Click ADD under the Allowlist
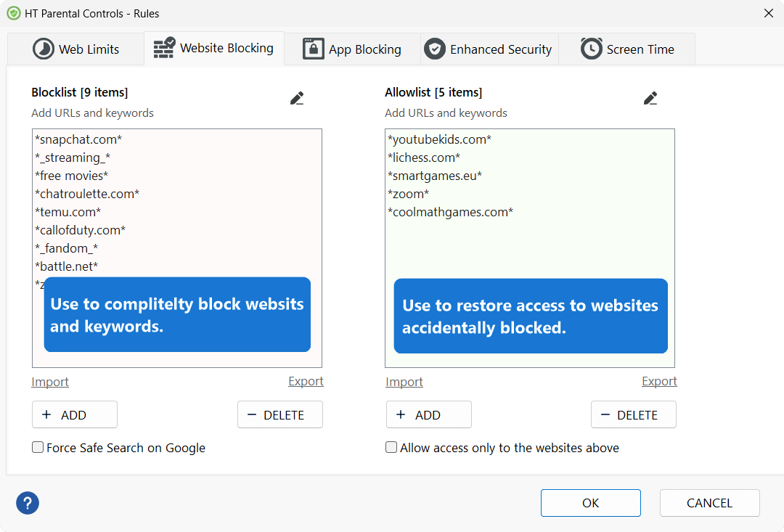 point(428,414)
